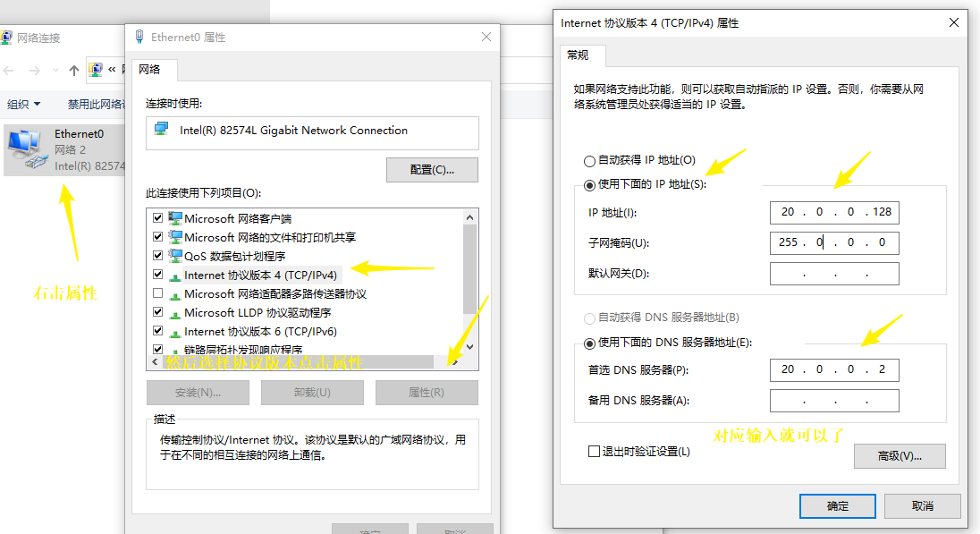The height and width of the screenshot is (534, 980).
Task: Select the LLDP 协议驱动程序 item icon
Action: point(175,313)
